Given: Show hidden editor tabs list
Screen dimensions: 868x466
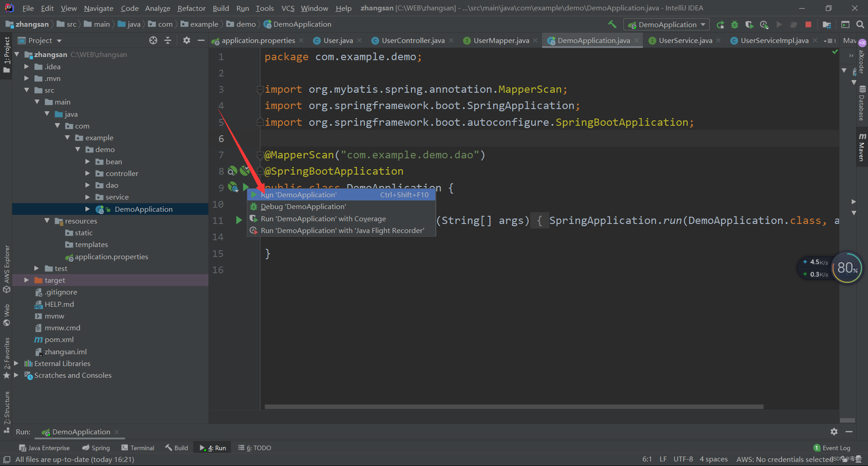Looking at the screenshot, I should (x=830, y=41).
